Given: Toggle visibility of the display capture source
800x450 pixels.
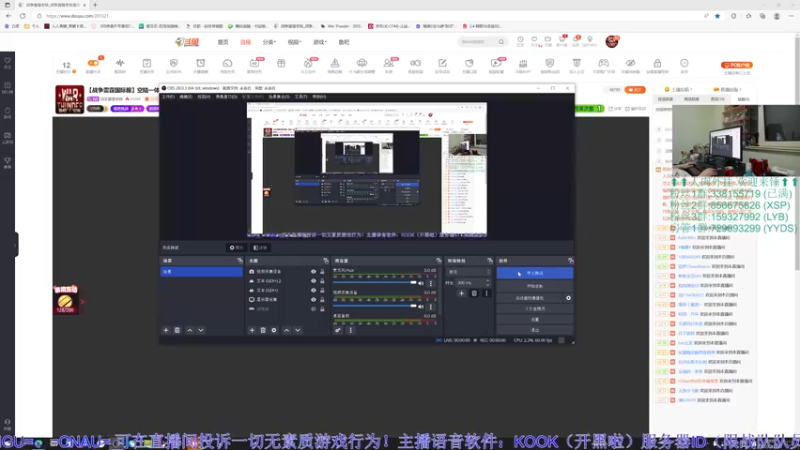Looking at the screenshot, I should click(313, 299).
